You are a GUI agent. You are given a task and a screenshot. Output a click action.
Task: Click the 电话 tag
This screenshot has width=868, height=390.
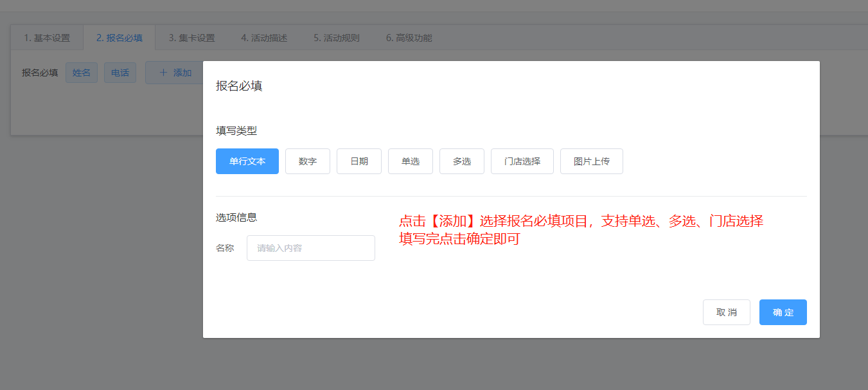tap(120, 73)
